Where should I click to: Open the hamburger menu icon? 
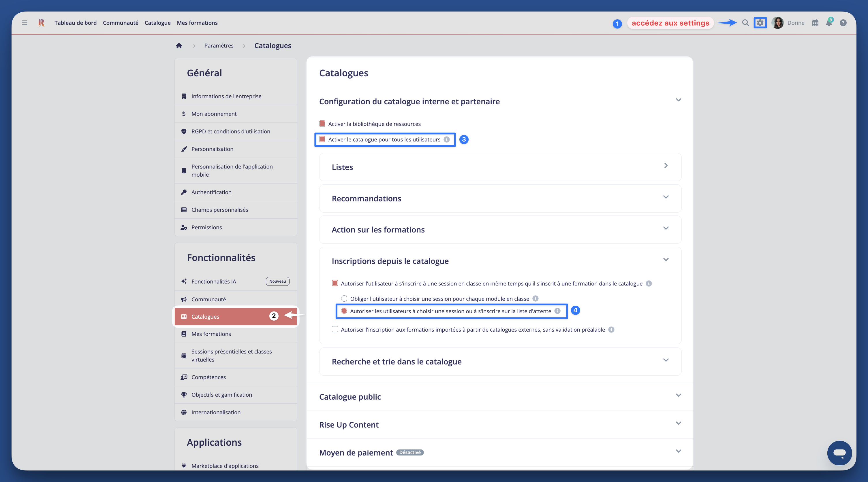pyautogui.click(x=25, y=23)
